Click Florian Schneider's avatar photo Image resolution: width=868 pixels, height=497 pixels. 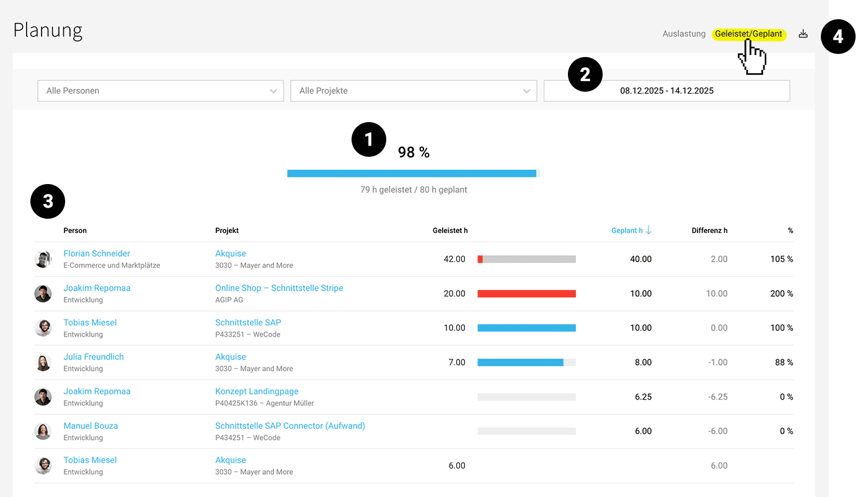tap(43, 259)
